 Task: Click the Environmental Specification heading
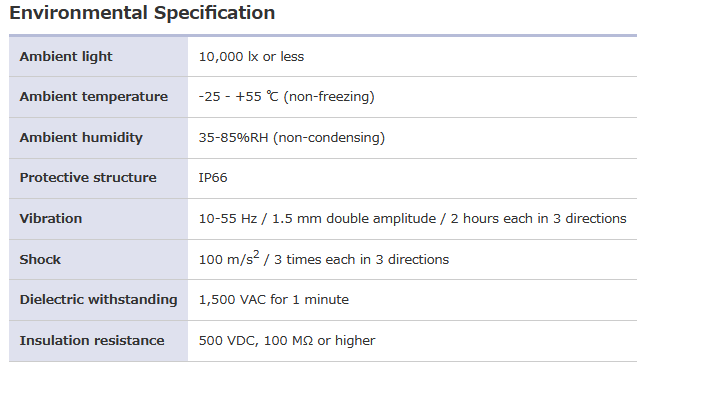[142, 13]
